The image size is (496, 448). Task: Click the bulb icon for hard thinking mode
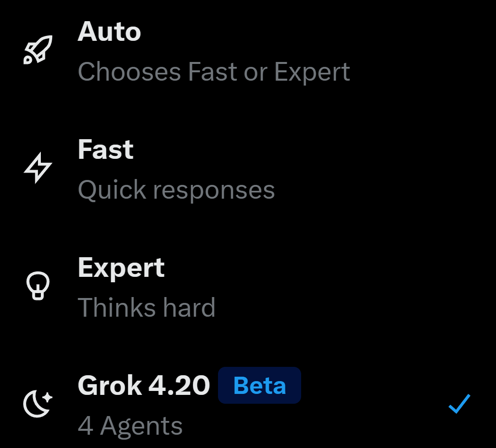coord(38,286)
